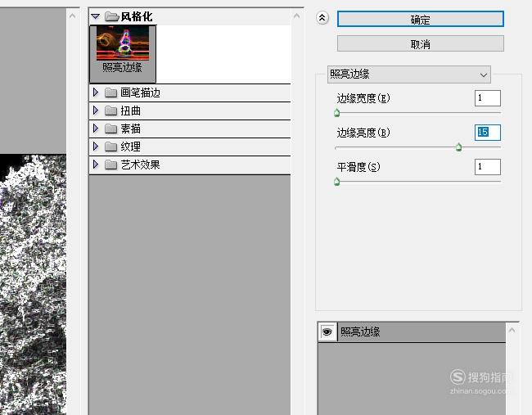Click preview pane scrollbar up arrow
Screen dimensions: 532x415
72,16
